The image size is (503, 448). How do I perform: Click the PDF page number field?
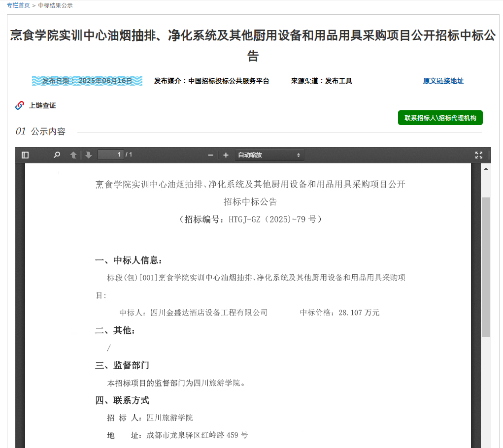111,155
